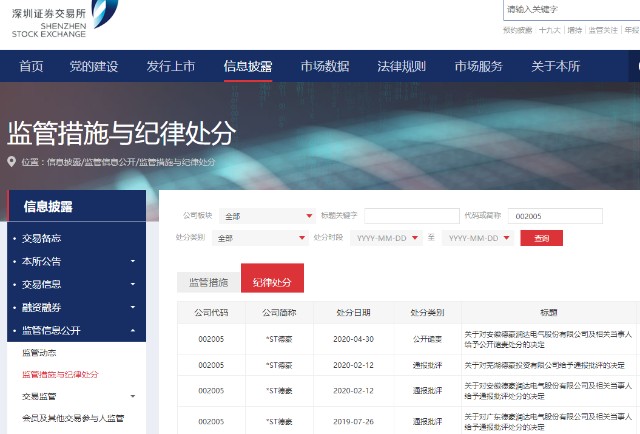Open the 芜湖德豪投资 通报批评 decision title
Image resolution: width=640 pixels, height=434 pixels.
click(544, 365)
